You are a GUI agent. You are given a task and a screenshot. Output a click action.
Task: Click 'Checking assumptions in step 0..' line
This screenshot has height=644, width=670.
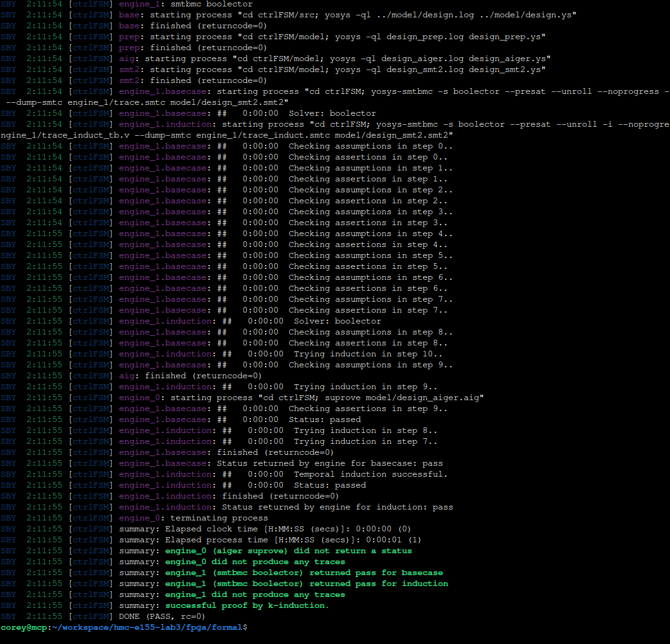370,146
